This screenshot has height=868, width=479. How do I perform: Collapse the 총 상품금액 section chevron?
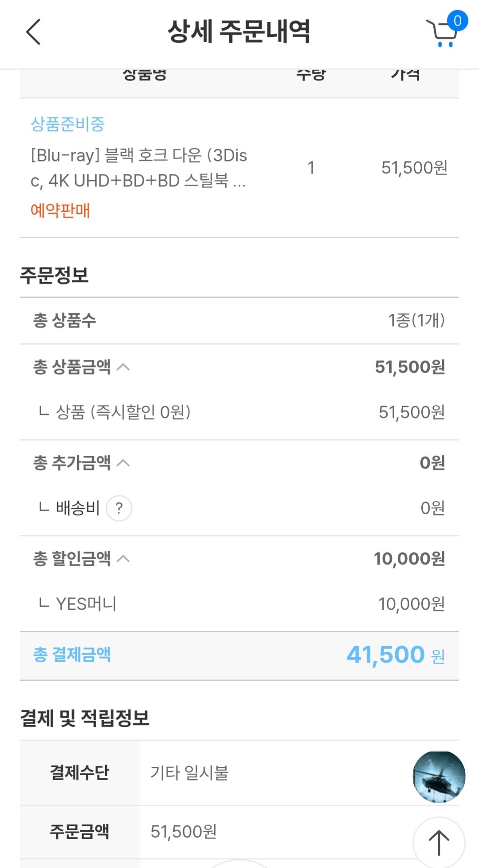(x=123, y=367)
